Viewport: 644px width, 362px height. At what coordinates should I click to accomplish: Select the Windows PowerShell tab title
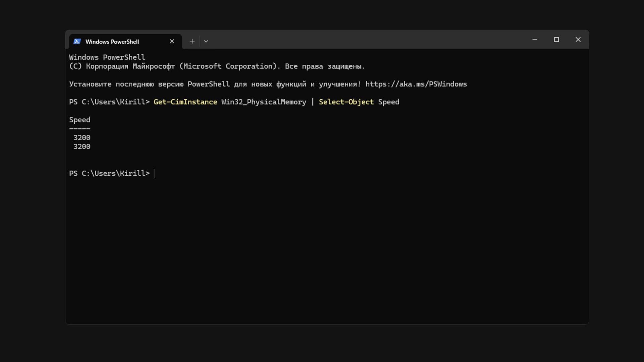pyautogui.click(x=112, y=42)
